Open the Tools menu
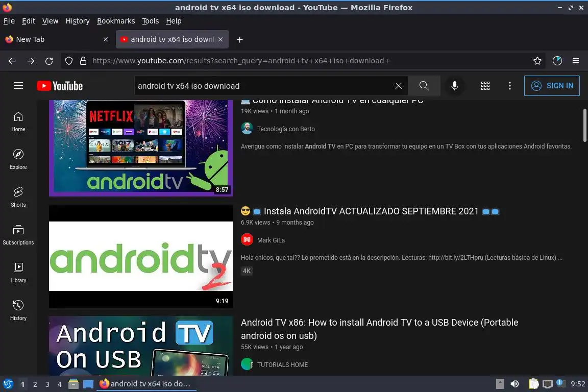This screenshot has width=588, height=392. tap(151, 21)
